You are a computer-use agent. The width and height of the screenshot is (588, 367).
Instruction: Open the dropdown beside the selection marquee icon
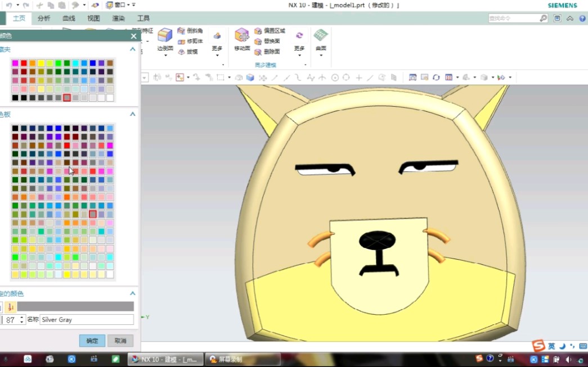pos(229,78)
